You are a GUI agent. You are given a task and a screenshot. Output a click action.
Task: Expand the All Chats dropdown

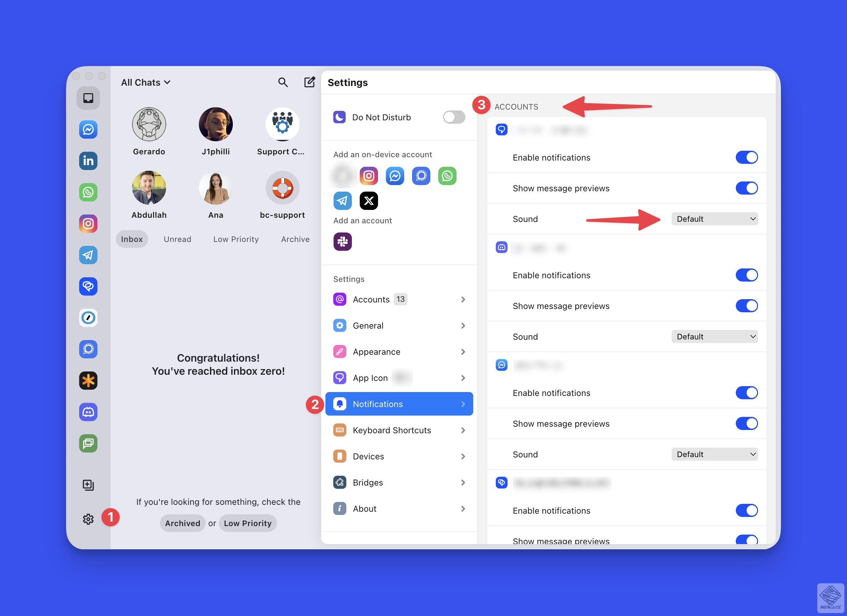point(146,82)
